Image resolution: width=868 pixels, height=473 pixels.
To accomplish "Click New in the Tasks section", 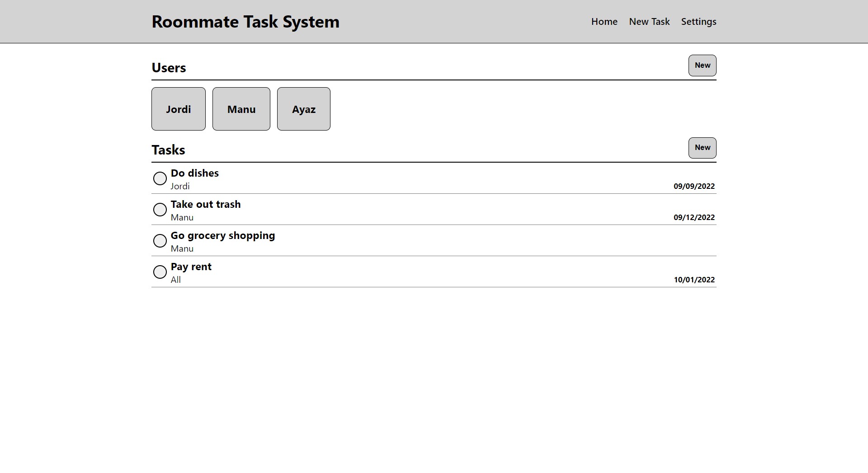I will coord(702,147).
